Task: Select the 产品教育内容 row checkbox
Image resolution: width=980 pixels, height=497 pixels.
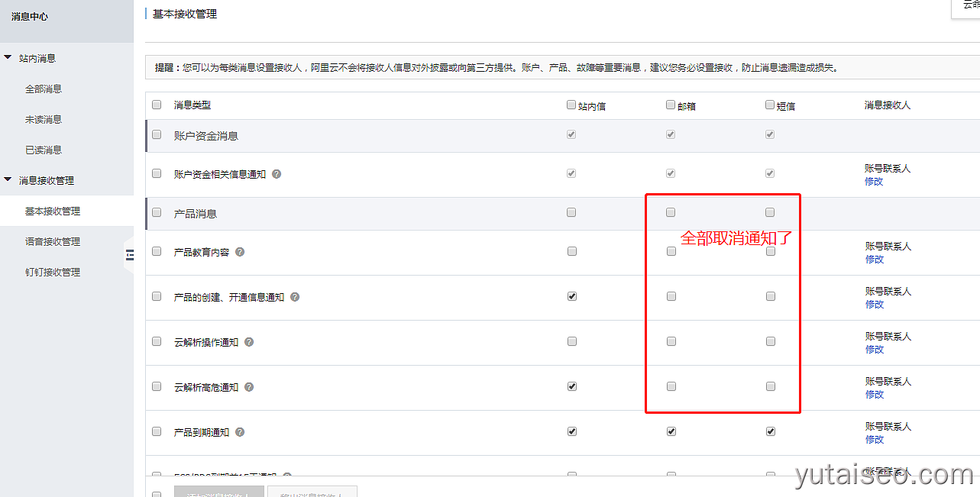Action: coord(157,251)
